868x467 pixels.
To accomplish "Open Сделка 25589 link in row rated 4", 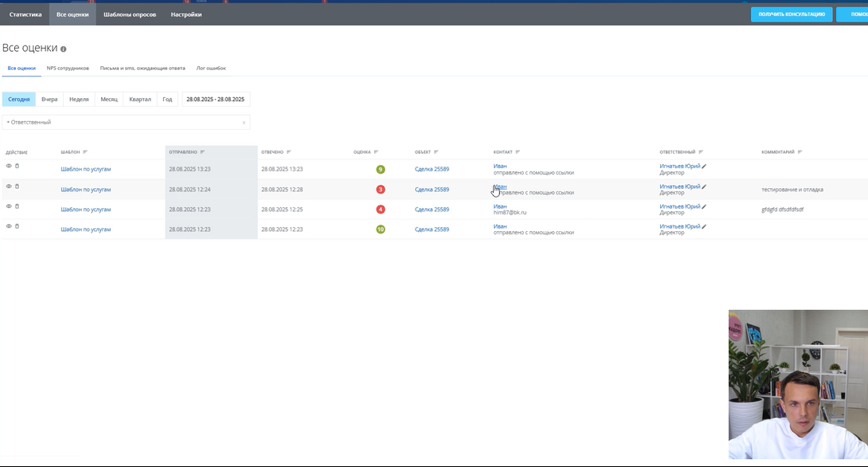I will 432,210.
